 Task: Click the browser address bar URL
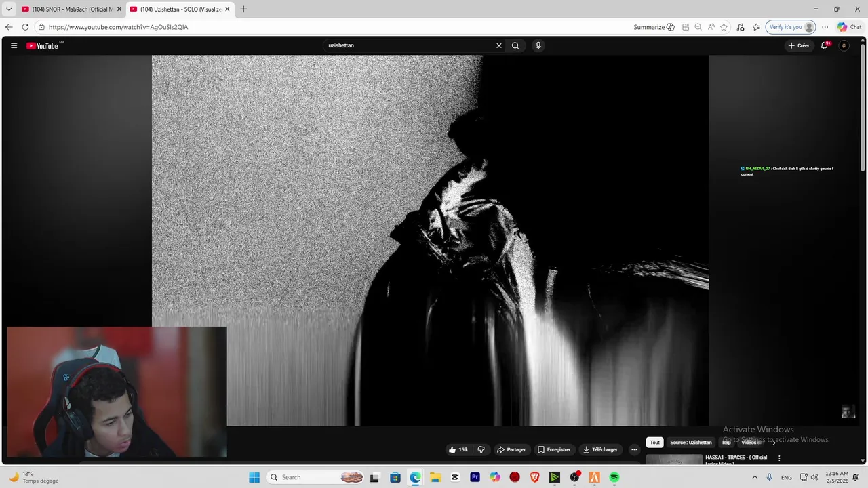pyautogui.click(x=118, y=27)
